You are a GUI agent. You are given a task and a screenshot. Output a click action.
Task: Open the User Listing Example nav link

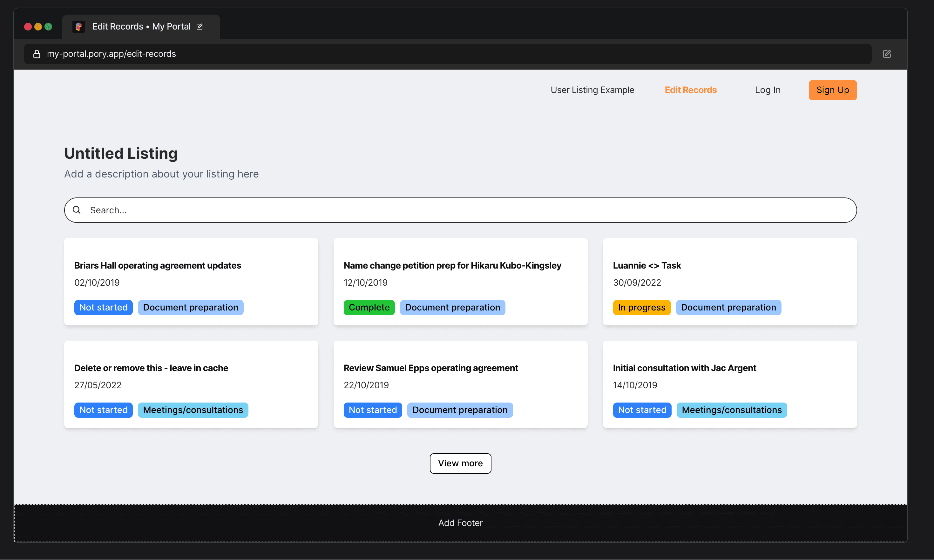point(592,90)
